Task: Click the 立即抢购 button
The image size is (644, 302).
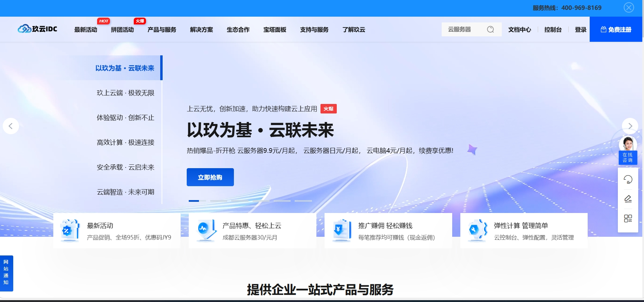Action: point(210,177)
